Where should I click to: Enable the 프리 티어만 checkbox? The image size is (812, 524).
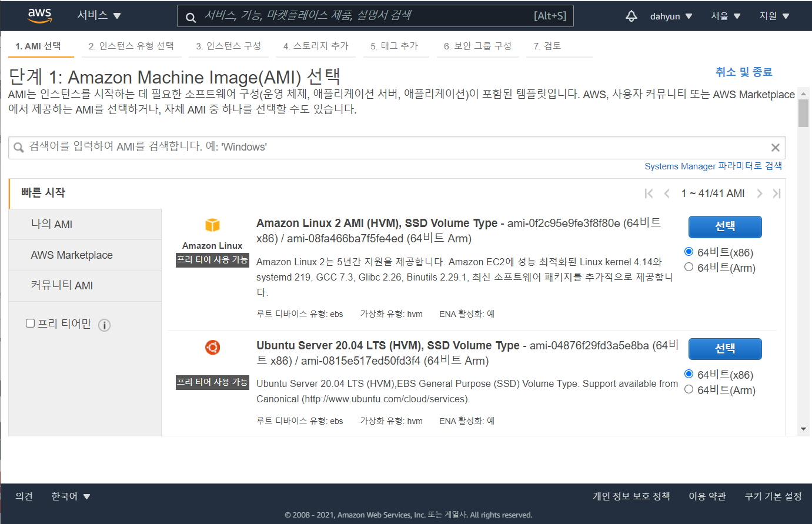31,323
